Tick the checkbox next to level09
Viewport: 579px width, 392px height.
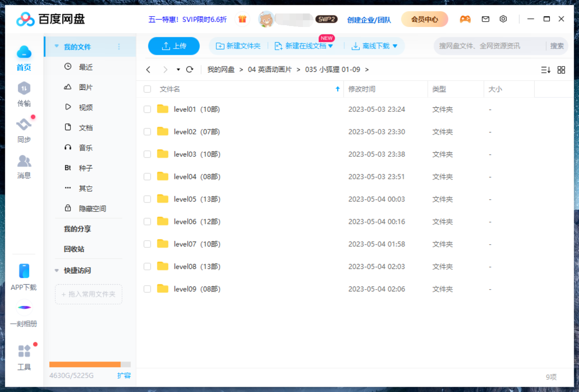(x=147, y=289)
